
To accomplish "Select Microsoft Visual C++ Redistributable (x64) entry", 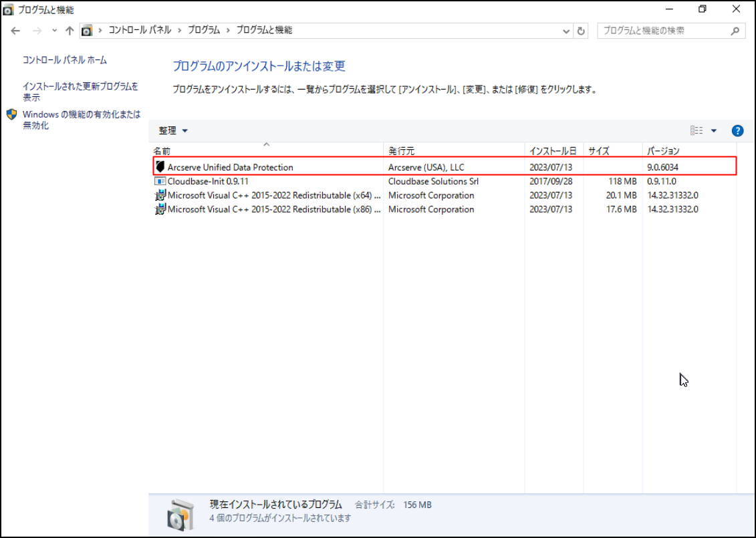I will (x=445, y=195).
